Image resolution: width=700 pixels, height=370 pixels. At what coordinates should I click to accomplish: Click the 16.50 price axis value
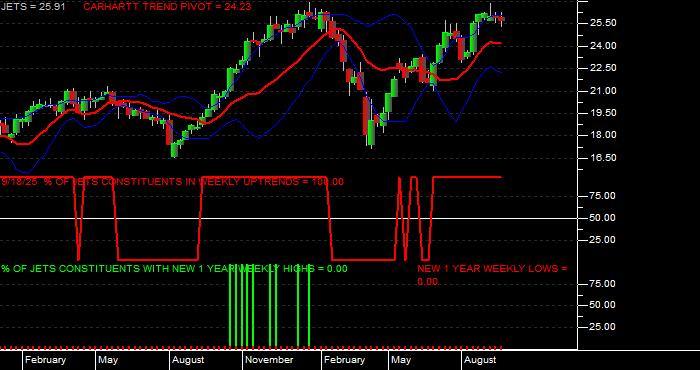click(603, 158)
